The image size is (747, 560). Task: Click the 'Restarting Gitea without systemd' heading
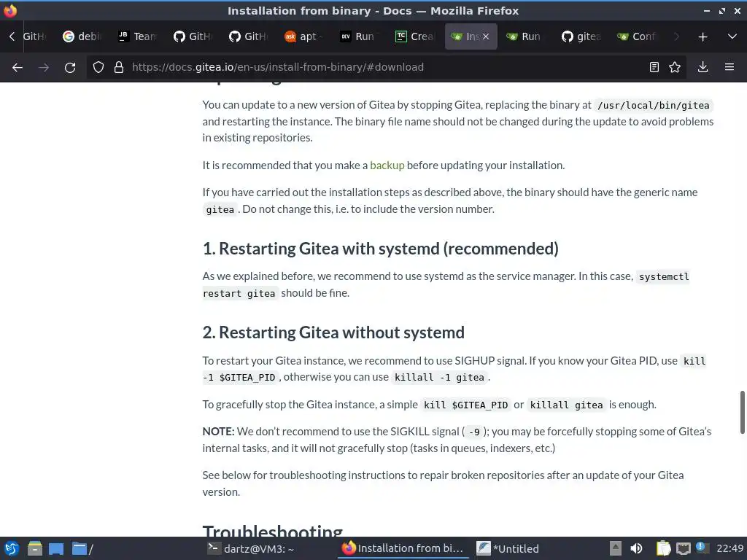point(333,332)
